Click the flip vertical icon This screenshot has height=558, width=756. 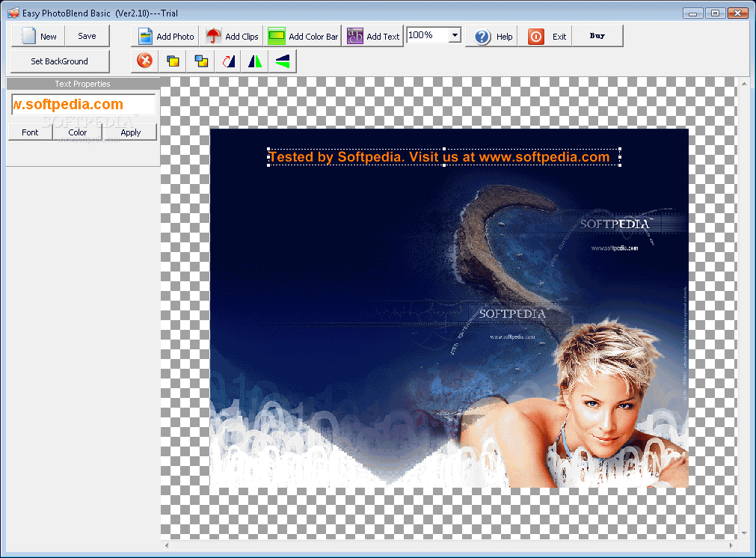283,61
